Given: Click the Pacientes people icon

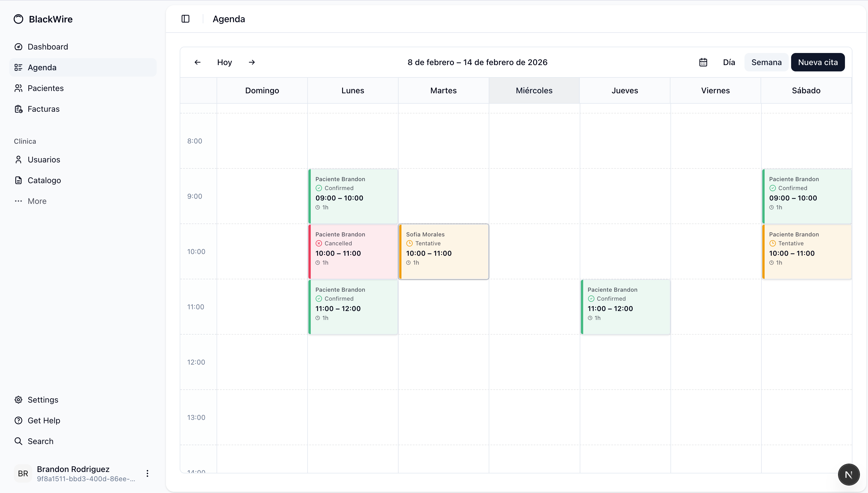Looking at the screenshot, I should tap(19, 88).
